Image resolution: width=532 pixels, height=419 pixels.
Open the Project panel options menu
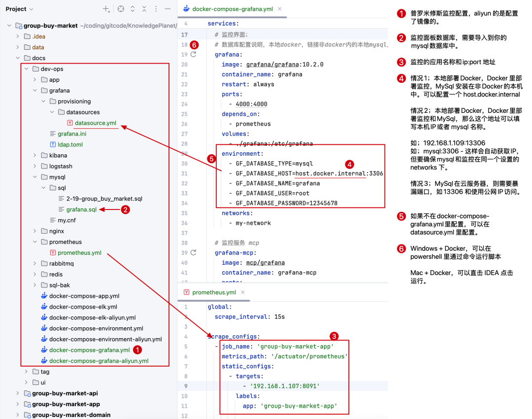(x=156, y=9)
